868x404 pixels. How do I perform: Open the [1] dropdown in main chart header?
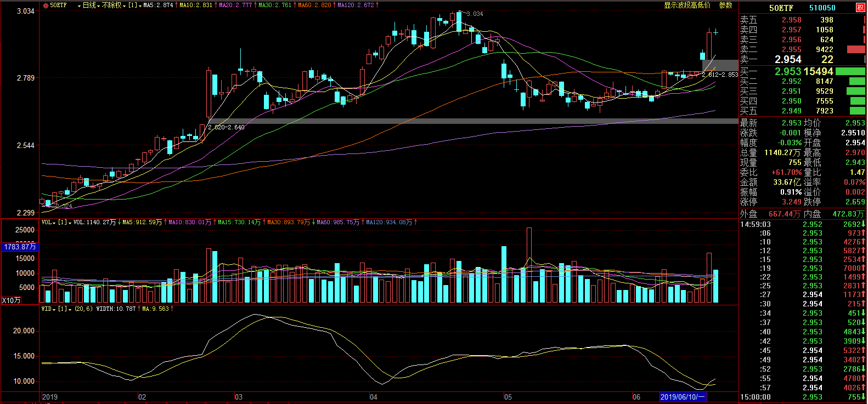tap(135, 5)
